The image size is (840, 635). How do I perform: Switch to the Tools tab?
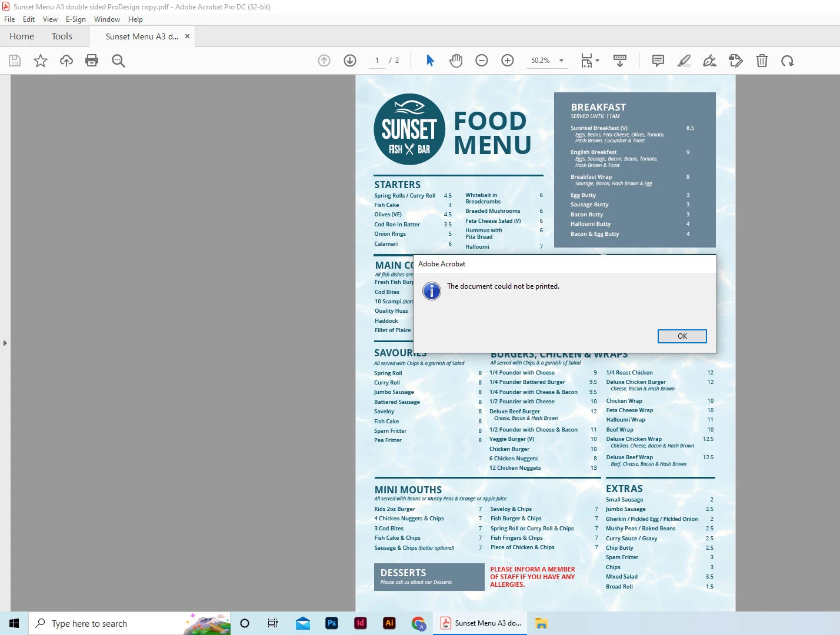(62, 36)
